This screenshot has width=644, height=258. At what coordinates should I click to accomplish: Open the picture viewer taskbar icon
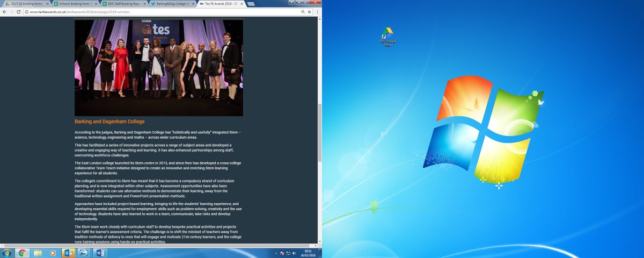[84, 253]
